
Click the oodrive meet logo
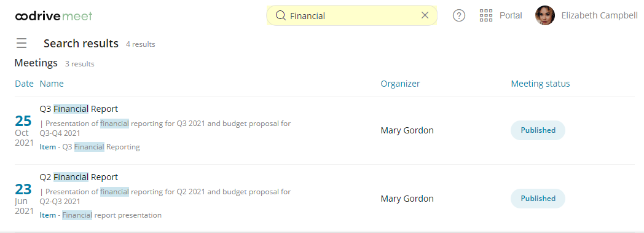54,16
